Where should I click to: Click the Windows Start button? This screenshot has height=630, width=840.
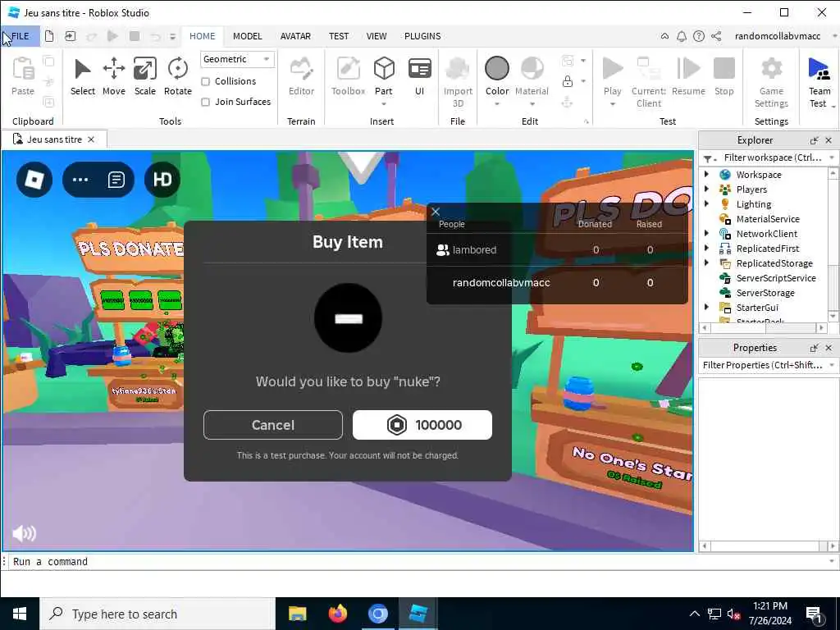20,614
